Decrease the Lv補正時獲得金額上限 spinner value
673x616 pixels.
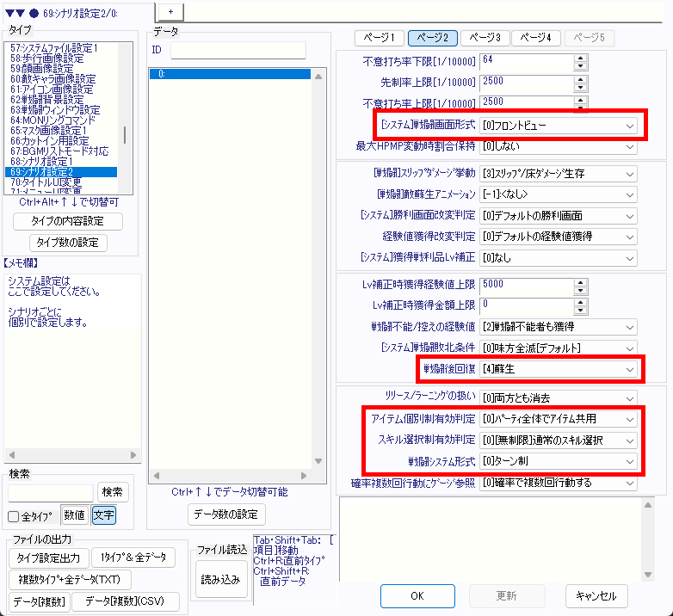(580, 309)
